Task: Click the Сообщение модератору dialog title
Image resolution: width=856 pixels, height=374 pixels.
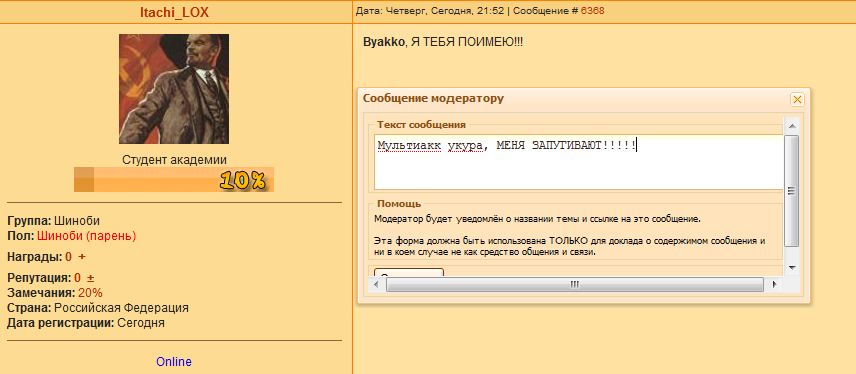Action: (433, 99)
